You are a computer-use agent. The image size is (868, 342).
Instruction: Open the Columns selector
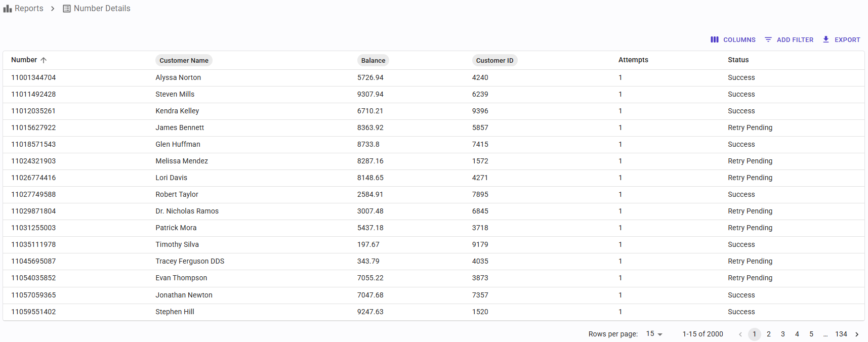point(733,39)
